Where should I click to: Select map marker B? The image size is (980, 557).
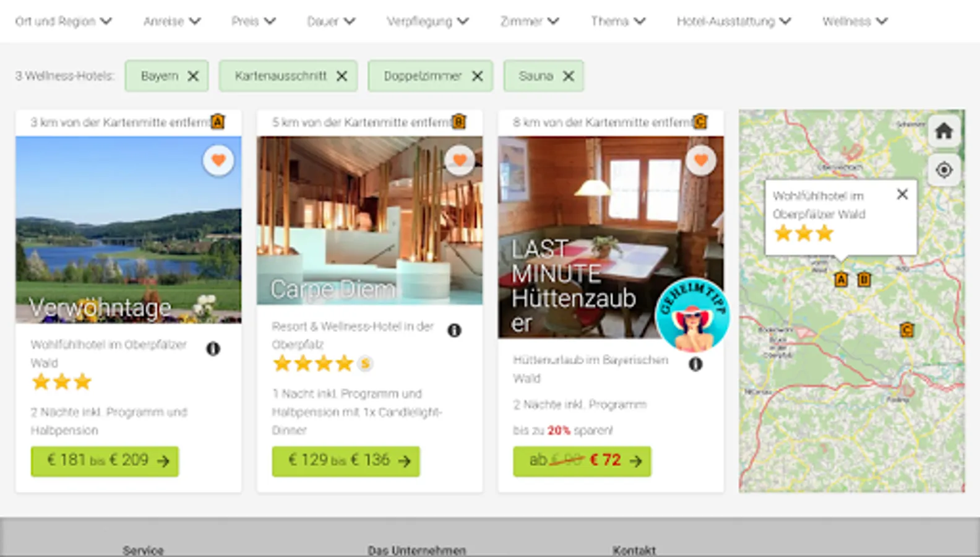coord(864,280)
